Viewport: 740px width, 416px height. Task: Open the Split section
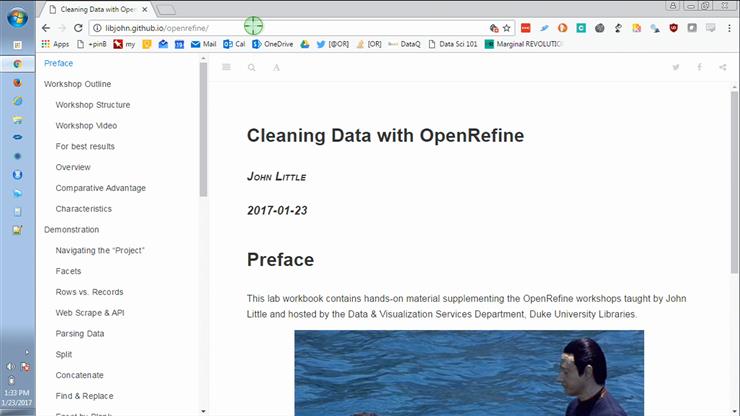coord(64,354)
